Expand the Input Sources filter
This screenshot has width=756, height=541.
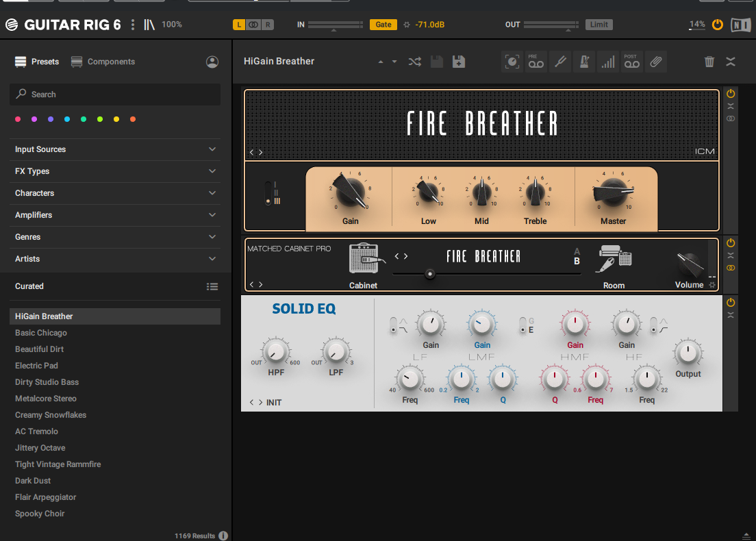point(115,149)
